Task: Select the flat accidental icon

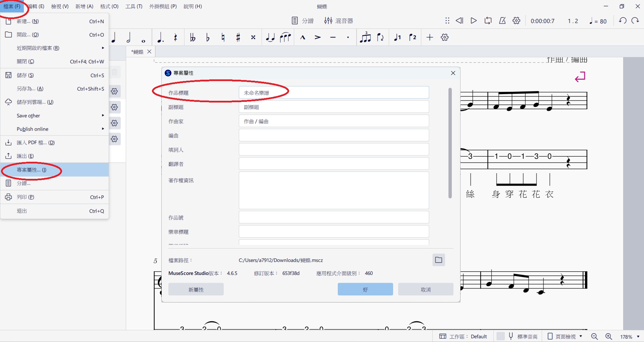Action: (208, 38)
